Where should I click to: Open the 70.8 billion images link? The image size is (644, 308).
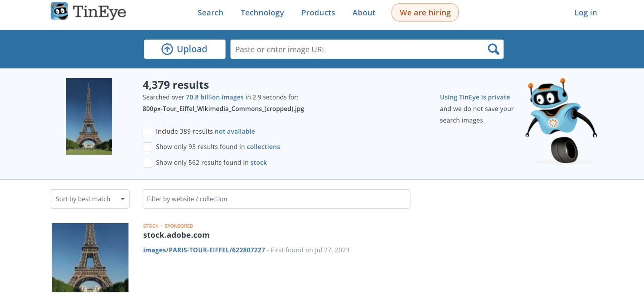(215, 97)
